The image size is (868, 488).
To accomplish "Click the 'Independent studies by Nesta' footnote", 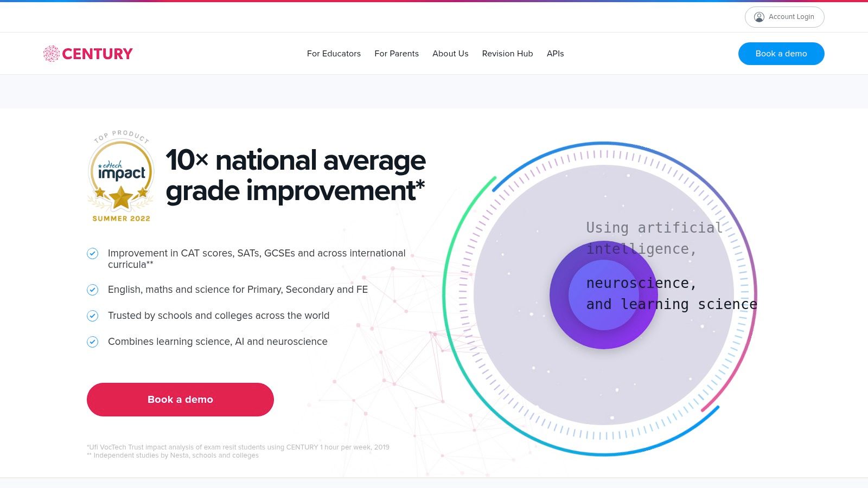I will [x=173, y=455].
